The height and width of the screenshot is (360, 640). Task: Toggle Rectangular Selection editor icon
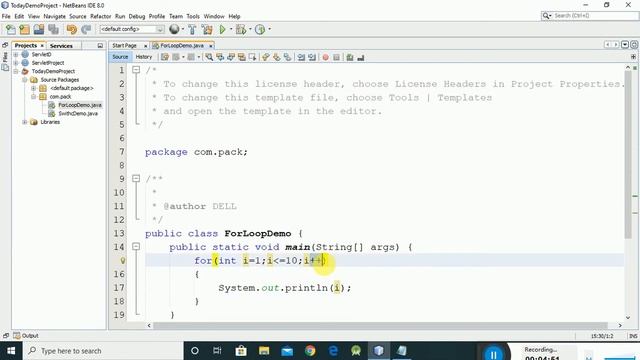(252, 57)
